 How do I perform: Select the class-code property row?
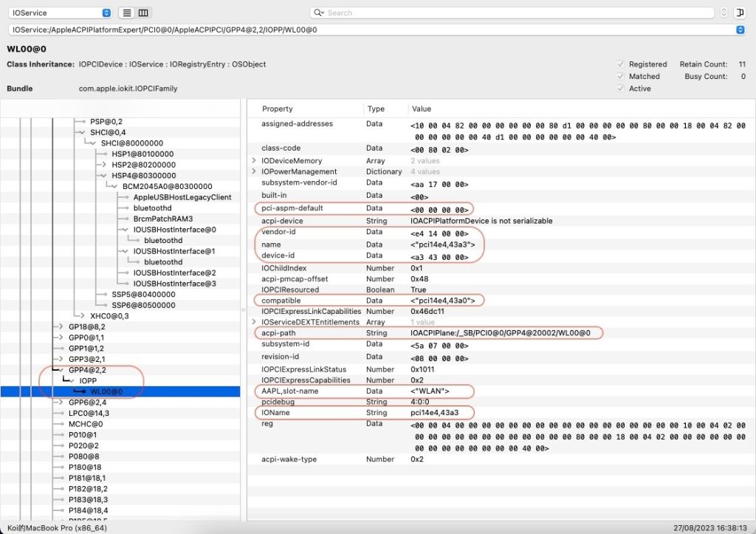(501, 148)
